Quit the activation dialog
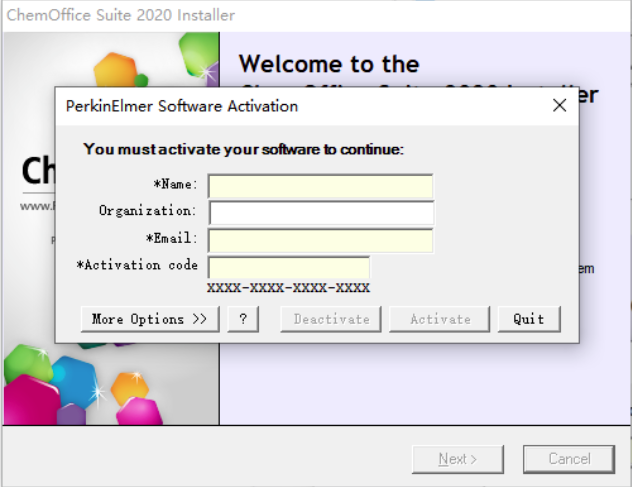This screenshot has height=487, width=632. (529, 319)
